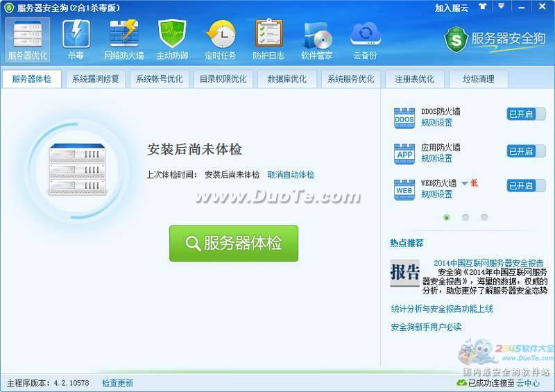555x392 pixels.
Task: Open the 主动防御 shield icon
Action: (172, 40)
